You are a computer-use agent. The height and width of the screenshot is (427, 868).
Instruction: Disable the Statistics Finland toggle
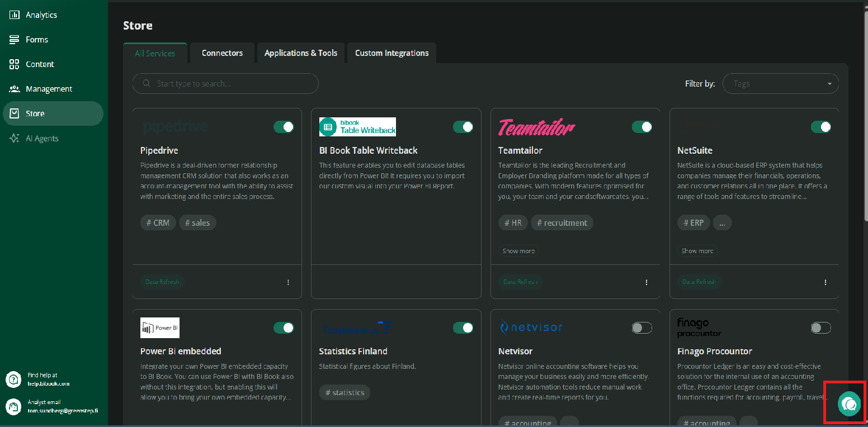point(463,328)
